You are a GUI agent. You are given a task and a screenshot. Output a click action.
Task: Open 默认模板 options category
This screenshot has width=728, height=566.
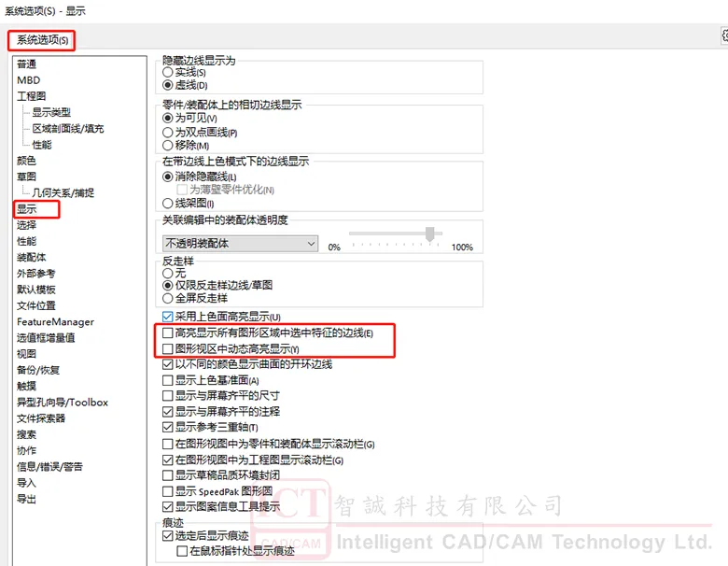pyautogui.click(x=35, y=290)
